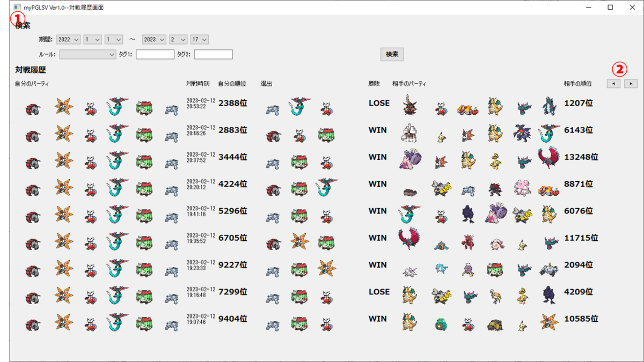Screen dimensions: 644x362
Task: Click Breloom in the 2094位 opponent party
Action: 495,269
